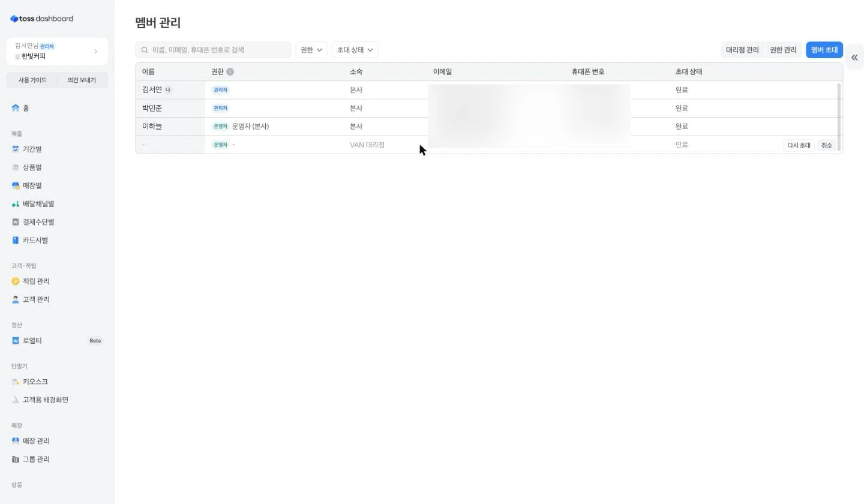Click 권한 관리 tab button
This screenshot has height=504, width=864.
point(783,50)
